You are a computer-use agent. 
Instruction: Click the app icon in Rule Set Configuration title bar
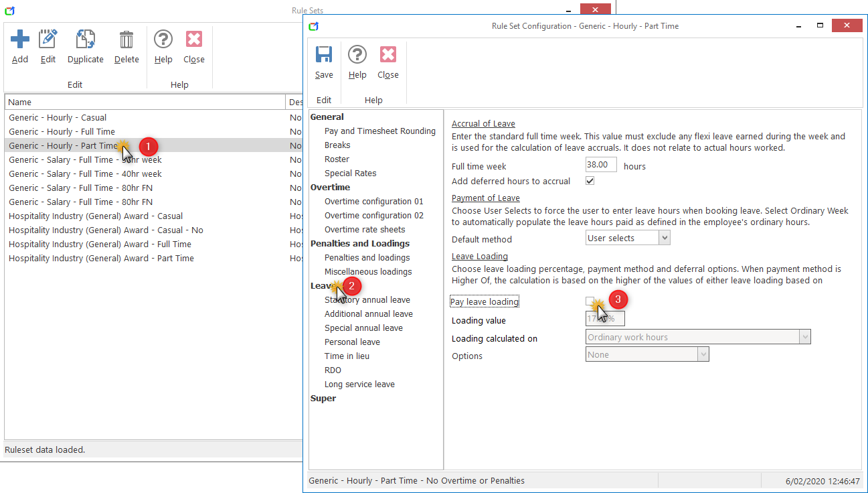[314, 26]
